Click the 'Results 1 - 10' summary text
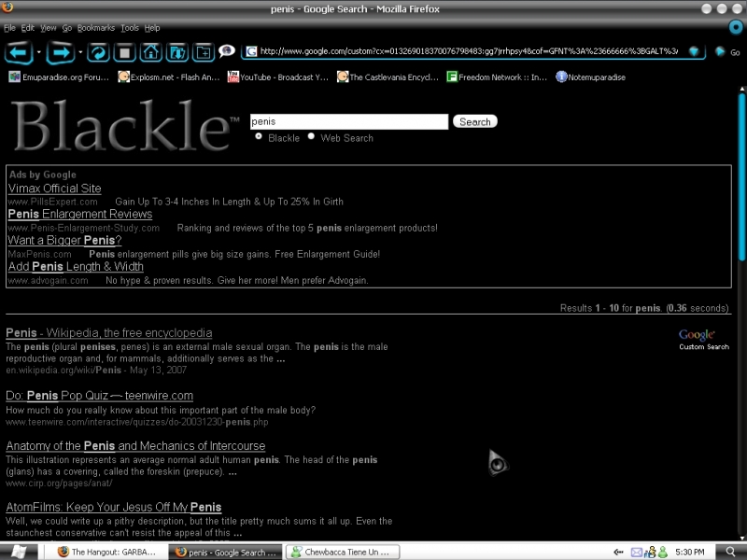Viewport: 747px width, 560px height. tap(644, 308)
